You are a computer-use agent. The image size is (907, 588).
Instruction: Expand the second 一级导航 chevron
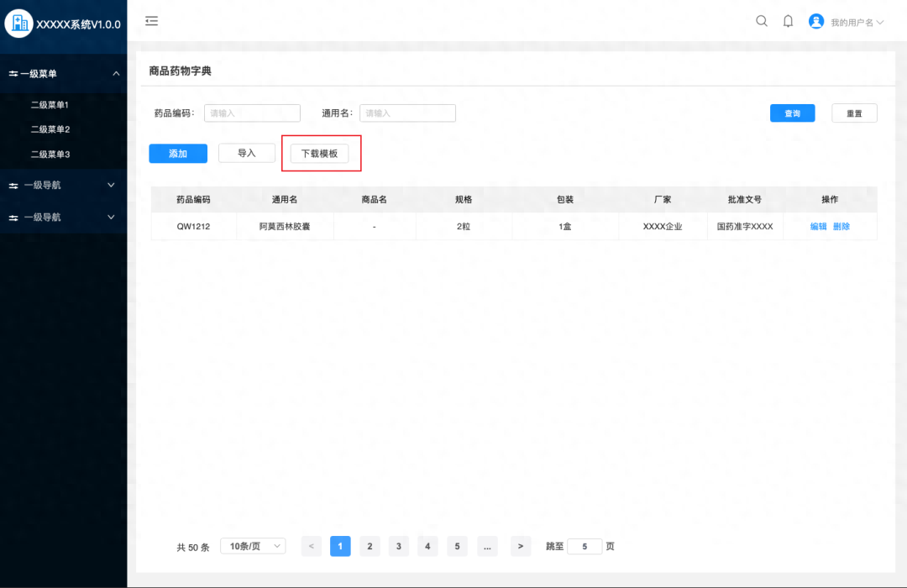pyautogui.click(x=111, y=217)
